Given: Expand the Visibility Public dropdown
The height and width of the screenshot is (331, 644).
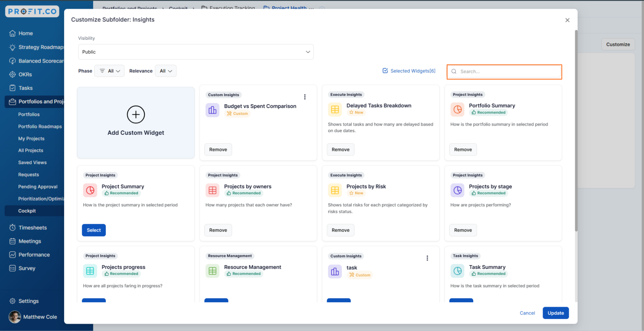Looking at the screenshot, I should click(x=196, y=52).
